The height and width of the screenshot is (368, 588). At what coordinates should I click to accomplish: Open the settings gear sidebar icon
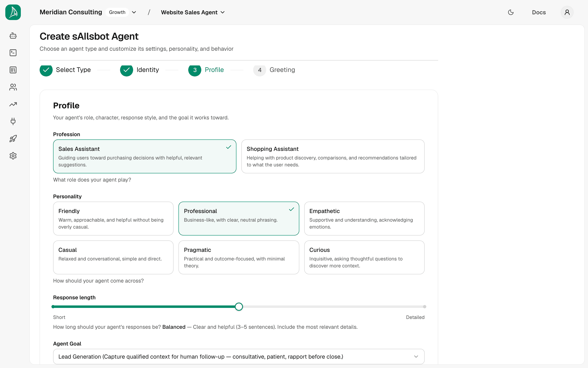pos(13,156)
